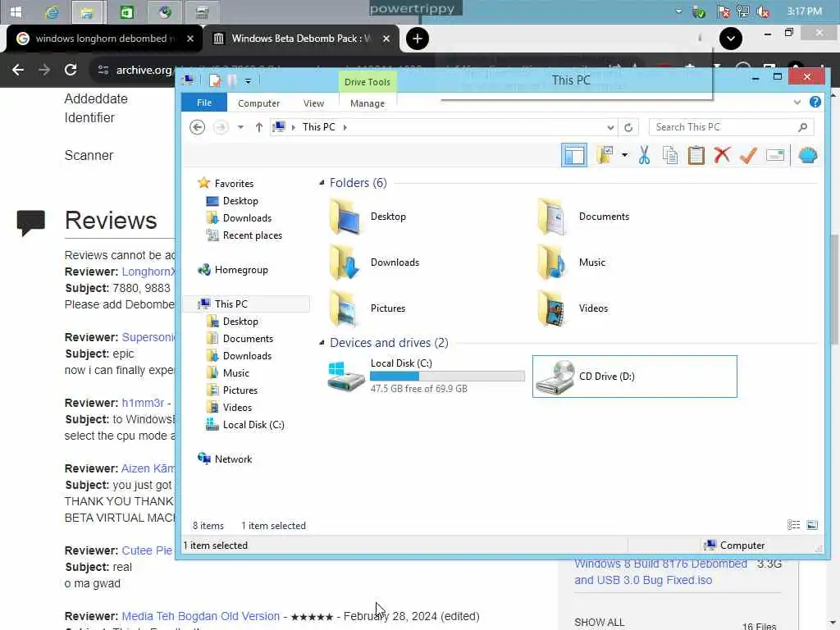Image resolution: width=840 pixels, height=630 pixels.
Task: Expand the ribbon with the chevron
Action: pyautogui.click(x=797, y=103)
